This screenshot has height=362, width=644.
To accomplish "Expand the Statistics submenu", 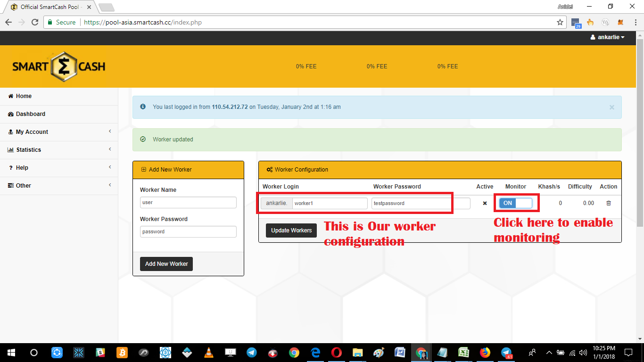I will [x=59, y=150].
